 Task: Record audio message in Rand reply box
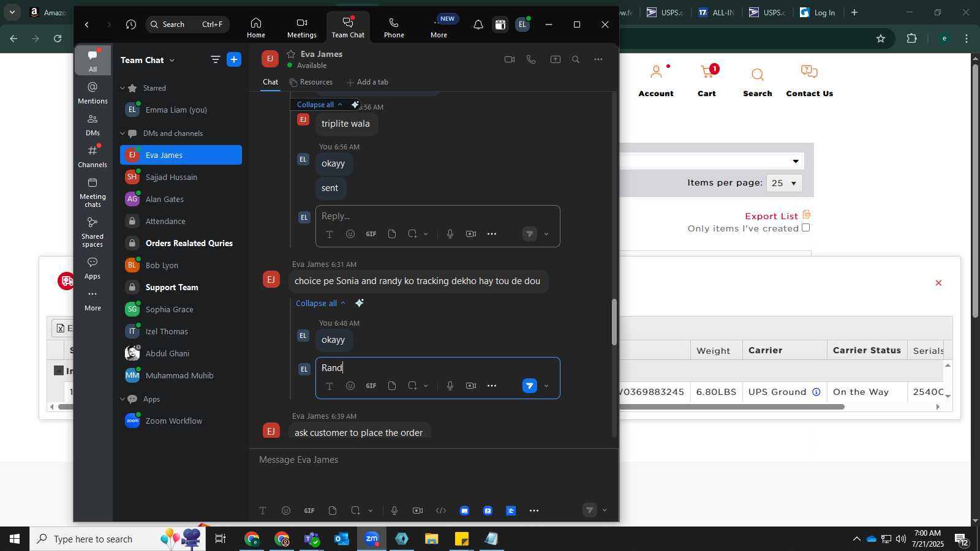[450, 386]
